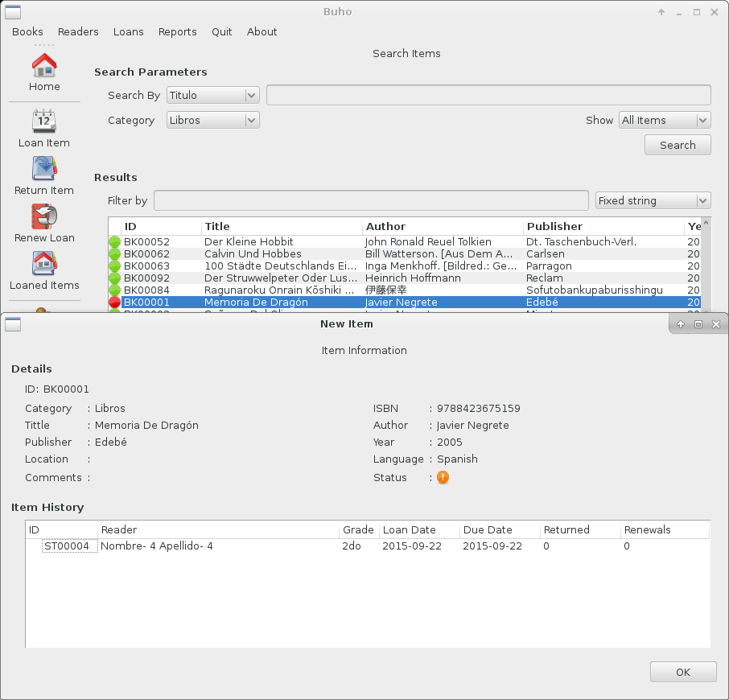Click publisher Carlsen cell
Image resolution: width=729 pixels, height=700 pixels.
tap(546, 253)
